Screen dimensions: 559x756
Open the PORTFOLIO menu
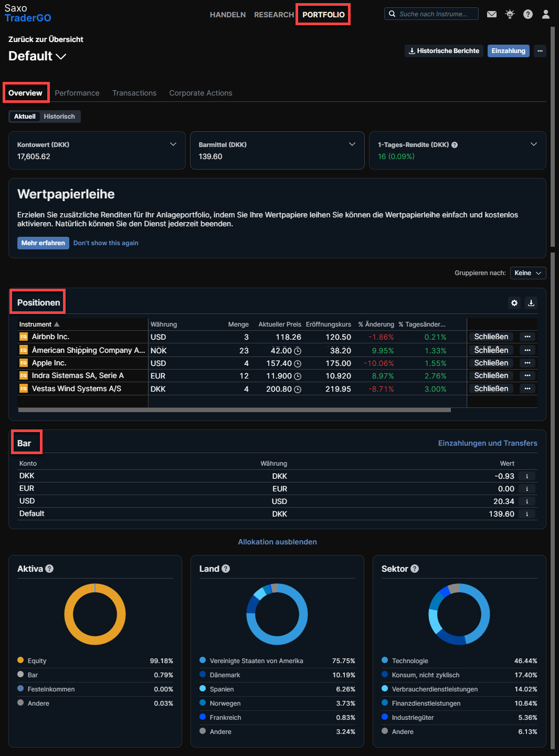[323, 15]
